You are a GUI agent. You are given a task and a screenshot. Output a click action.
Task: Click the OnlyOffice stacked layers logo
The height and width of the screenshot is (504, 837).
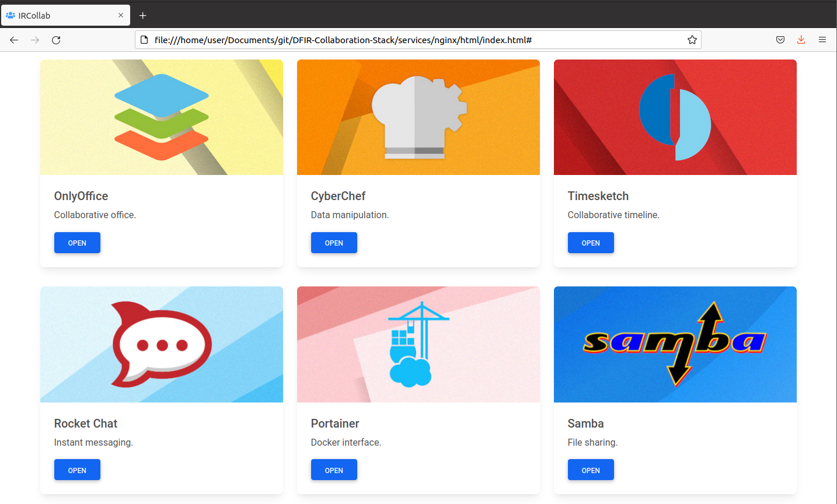(x=162, y=117)
